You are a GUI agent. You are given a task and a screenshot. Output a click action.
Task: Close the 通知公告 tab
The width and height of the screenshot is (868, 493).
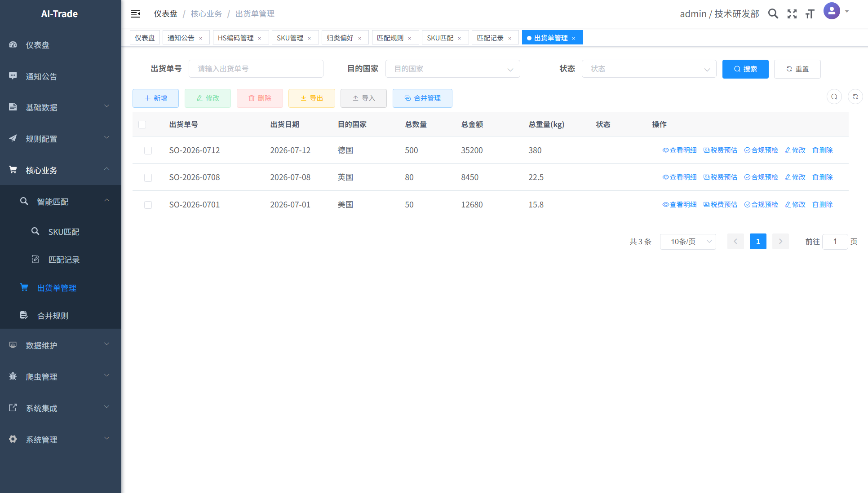(x=201, y=38)
